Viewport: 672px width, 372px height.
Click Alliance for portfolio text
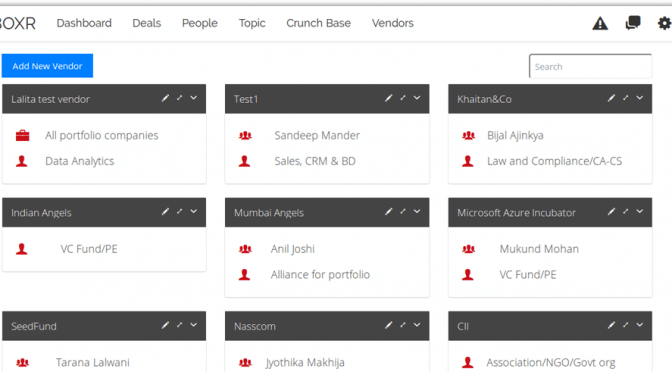320,275
